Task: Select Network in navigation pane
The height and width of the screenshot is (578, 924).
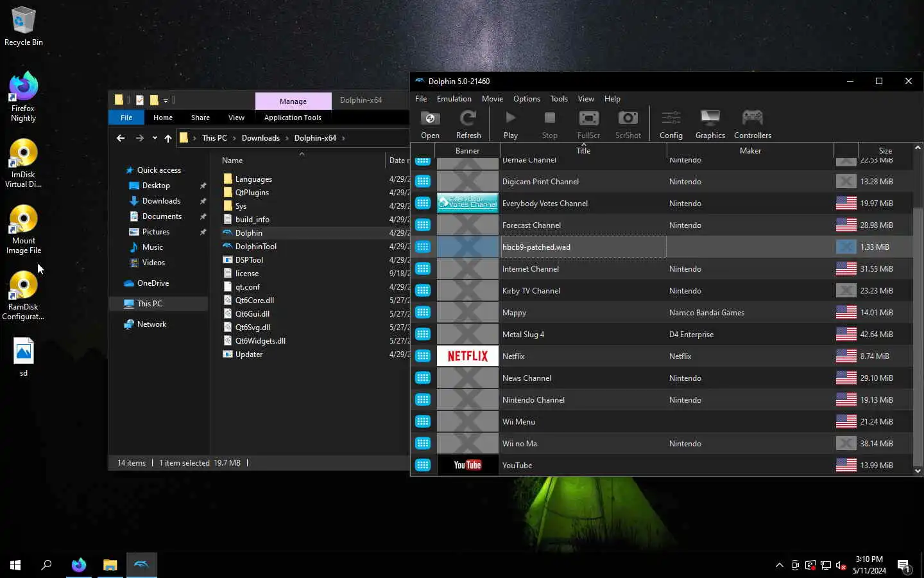Action: (151, 324)
